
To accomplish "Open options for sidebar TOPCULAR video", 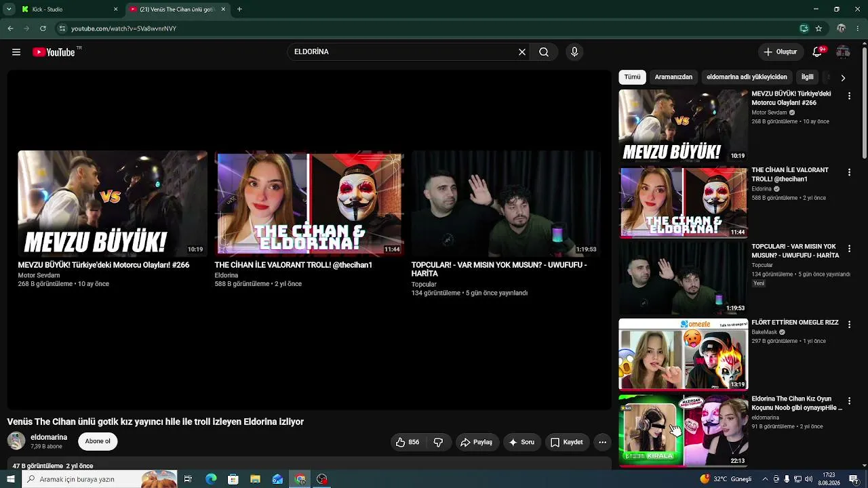I will (849, 249).
